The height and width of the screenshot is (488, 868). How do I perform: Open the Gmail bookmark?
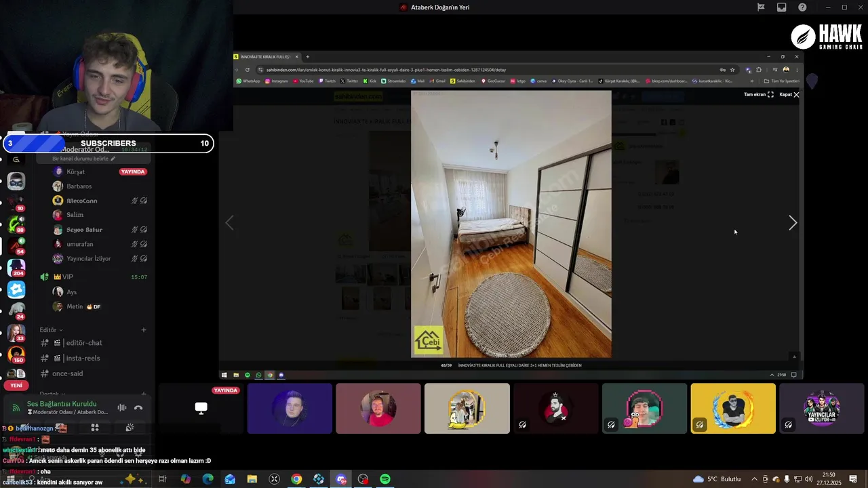(x=437, y=81)
